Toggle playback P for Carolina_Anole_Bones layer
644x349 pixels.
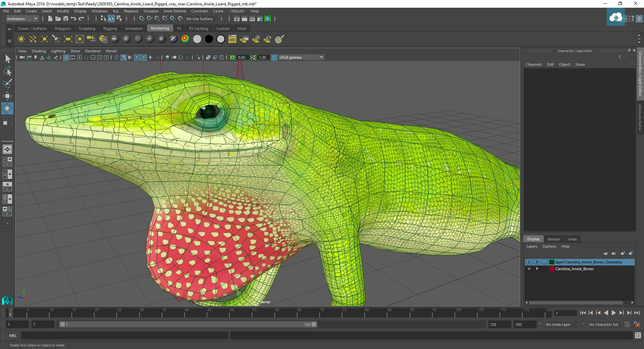coord(537,269)
